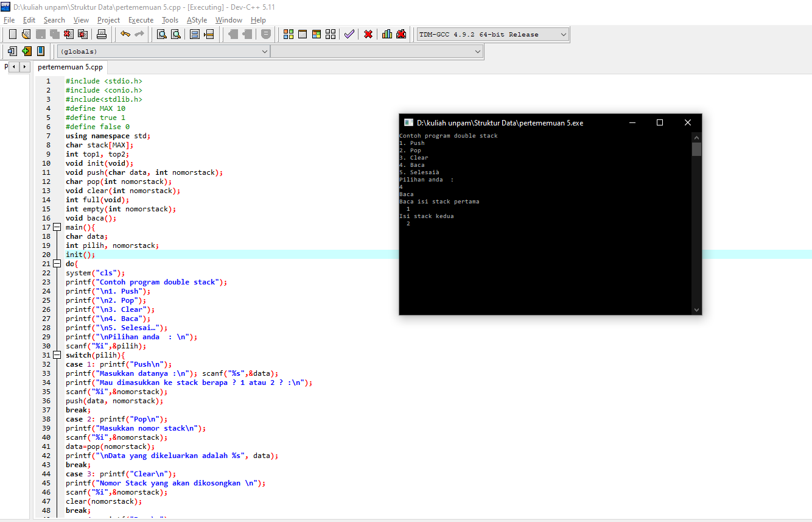Print the current source file

[101, 34]
